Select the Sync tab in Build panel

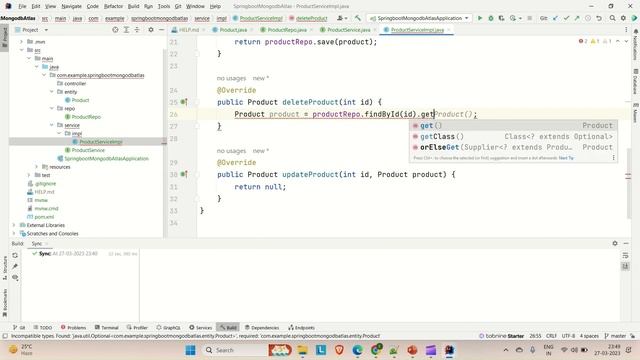[37, 244]
